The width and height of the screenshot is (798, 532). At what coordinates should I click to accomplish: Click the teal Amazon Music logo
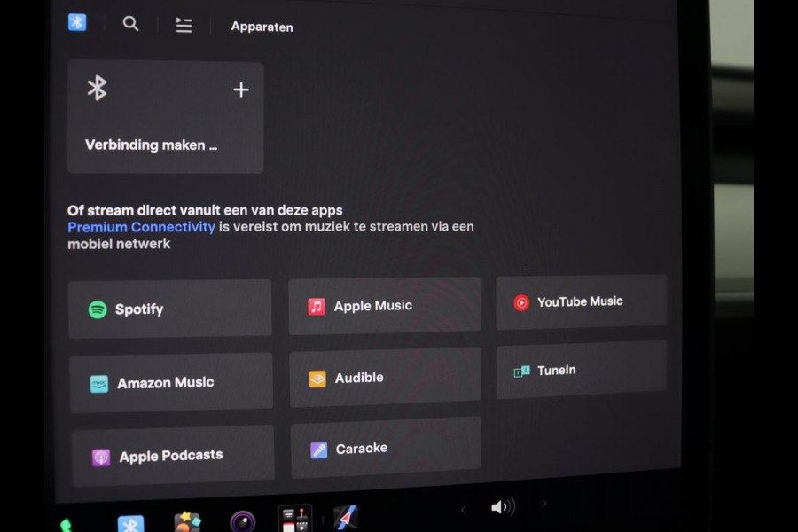[99, 384]
